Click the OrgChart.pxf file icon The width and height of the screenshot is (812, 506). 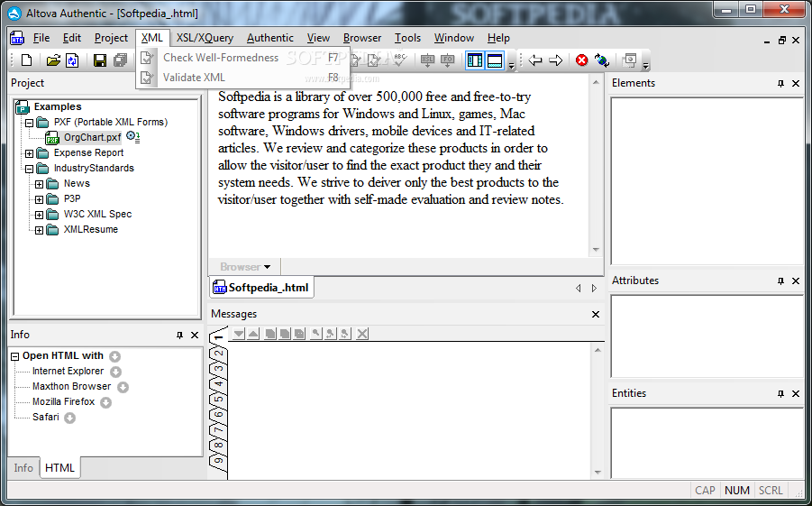pos(52,138)
